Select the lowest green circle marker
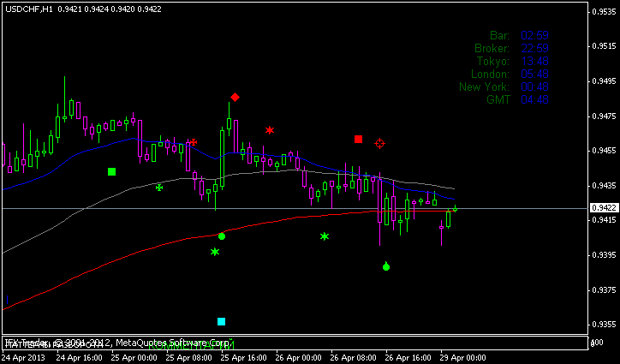 pyautogui.click(x=386, y=267)
